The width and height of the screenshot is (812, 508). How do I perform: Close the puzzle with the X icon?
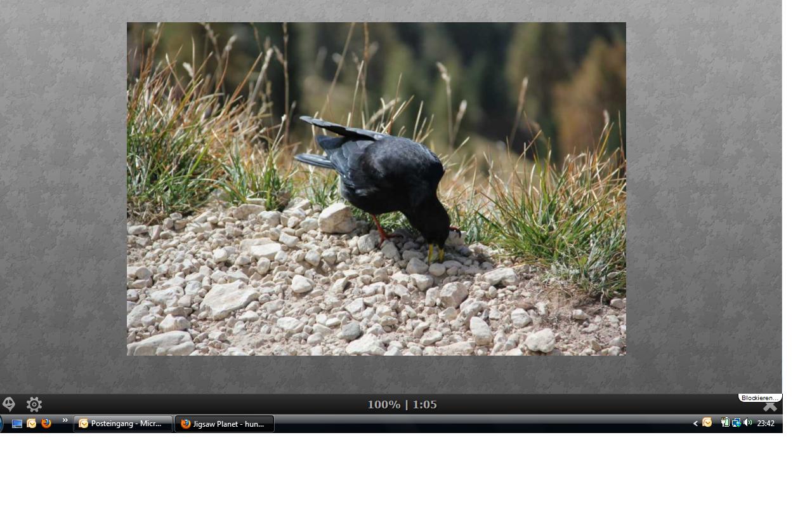pyautogui.click(x=769, y=406)
